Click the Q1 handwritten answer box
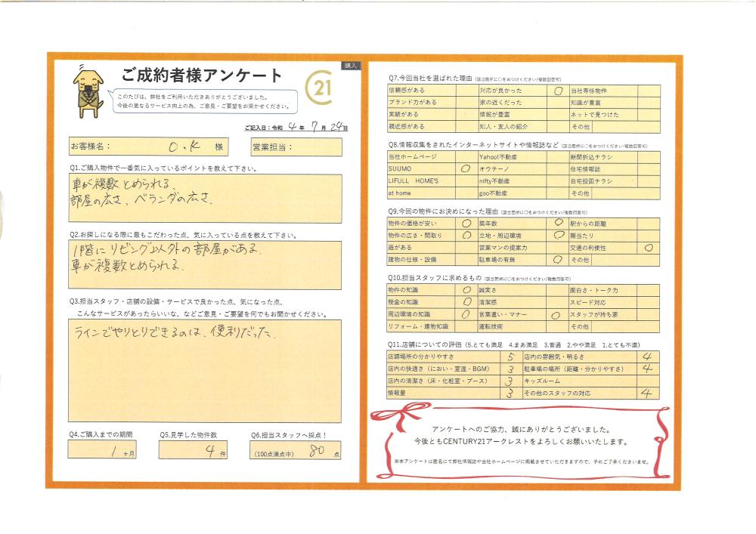Screen dimensions: 756x534 pyautogui.click(x=204, y=194)
